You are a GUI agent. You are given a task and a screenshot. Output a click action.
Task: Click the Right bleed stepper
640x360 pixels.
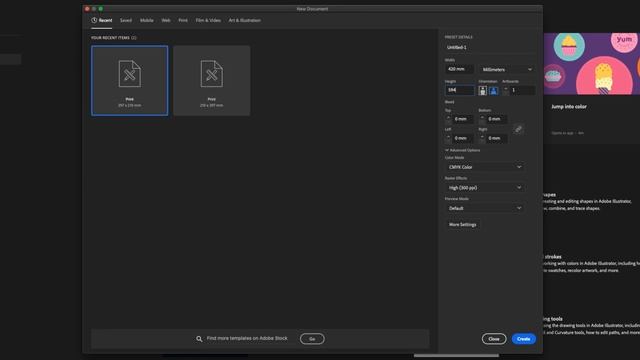[x=482, y=138]
